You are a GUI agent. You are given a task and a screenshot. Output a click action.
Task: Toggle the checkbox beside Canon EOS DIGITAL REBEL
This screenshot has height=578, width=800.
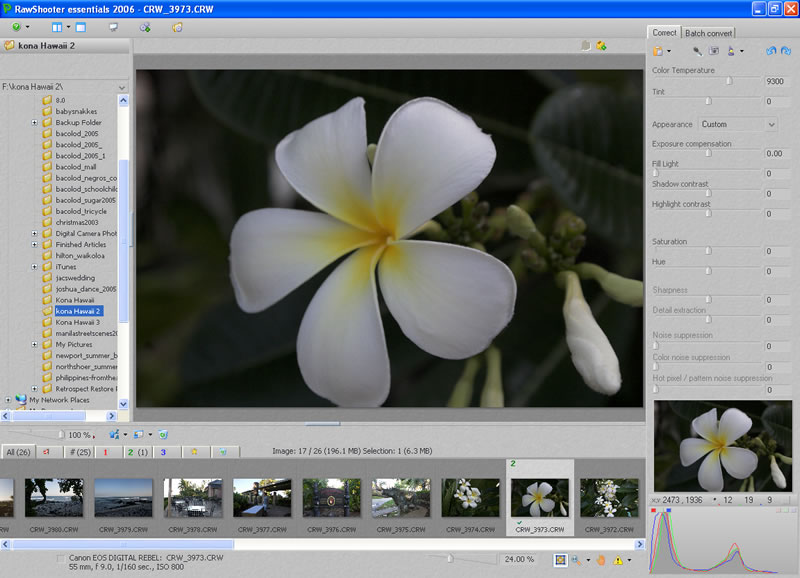click(60, 557)
